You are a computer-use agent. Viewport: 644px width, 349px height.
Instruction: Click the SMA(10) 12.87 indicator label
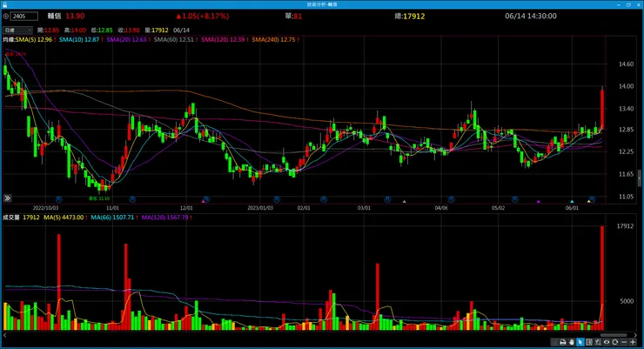pos(81,39)
